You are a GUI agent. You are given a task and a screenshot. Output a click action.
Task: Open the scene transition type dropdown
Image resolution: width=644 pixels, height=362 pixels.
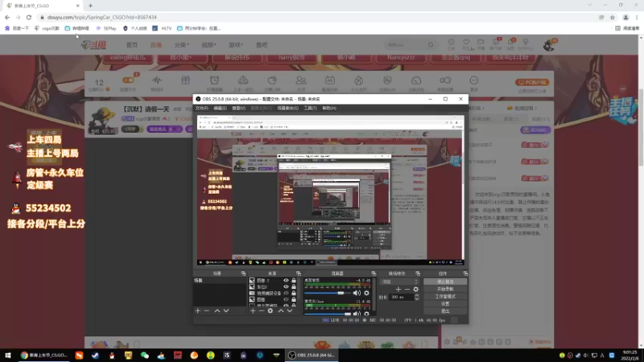click(x=399, y=282)
